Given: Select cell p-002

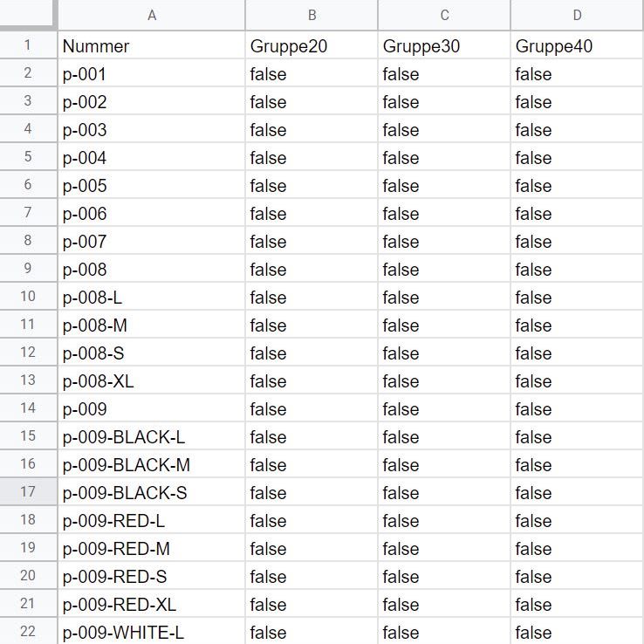Looking at the screenshot, I should coord(152,101).
